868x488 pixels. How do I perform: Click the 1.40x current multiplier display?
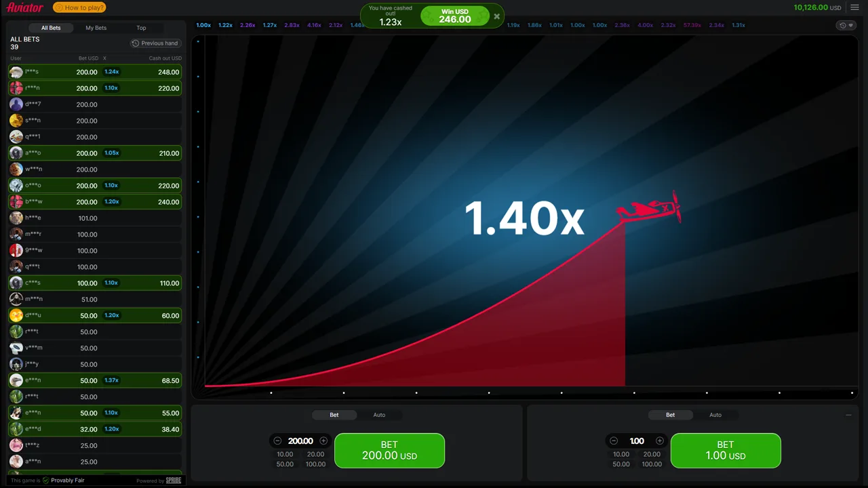524,218
